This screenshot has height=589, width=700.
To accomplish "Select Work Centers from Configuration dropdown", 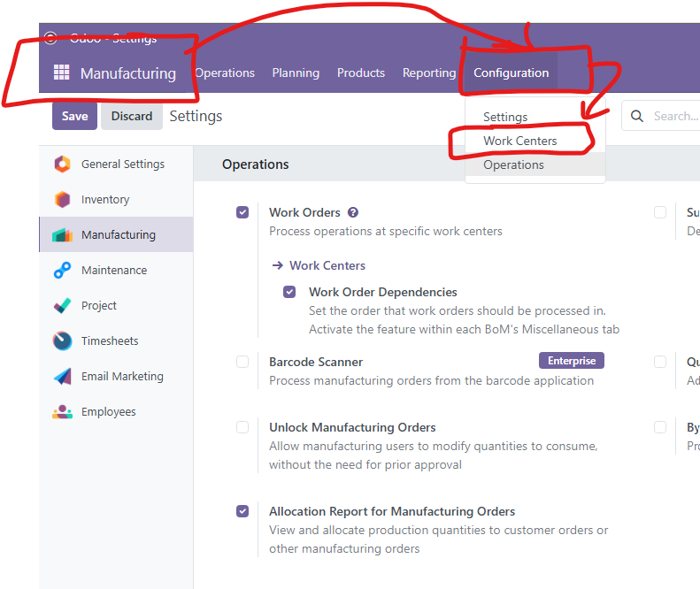I will coord(519,141).
